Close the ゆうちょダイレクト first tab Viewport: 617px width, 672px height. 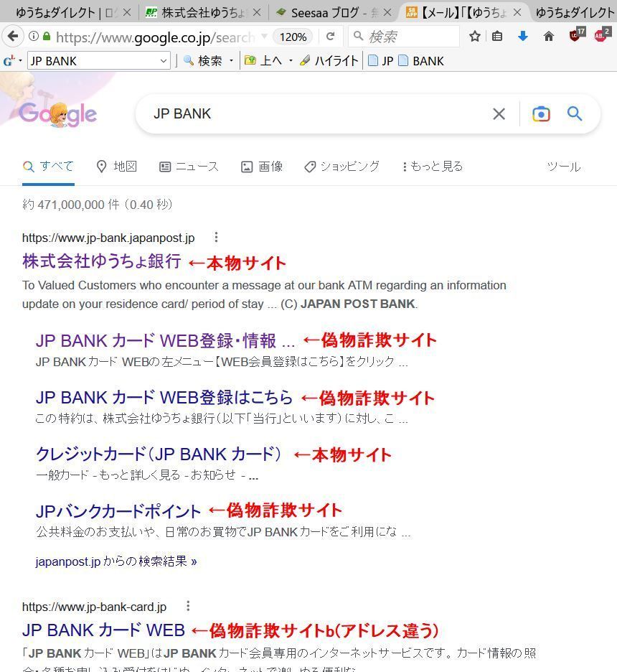(127, 12)
